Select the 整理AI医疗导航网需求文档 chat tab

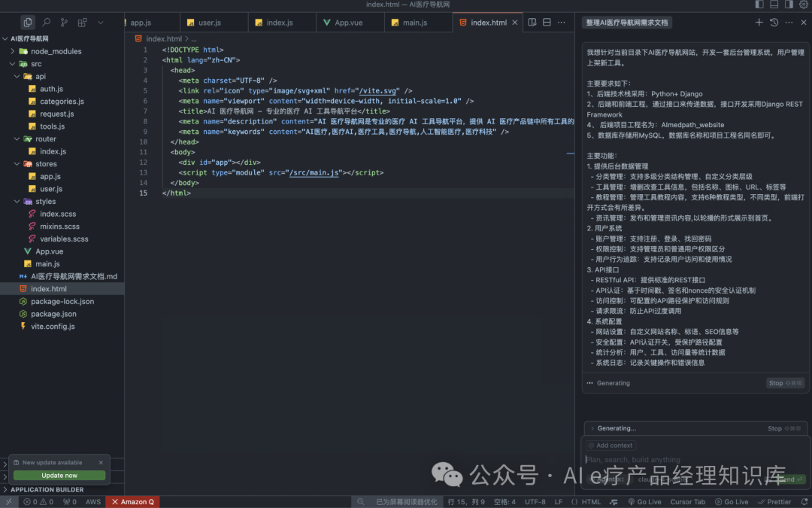[x=626, y=23]
